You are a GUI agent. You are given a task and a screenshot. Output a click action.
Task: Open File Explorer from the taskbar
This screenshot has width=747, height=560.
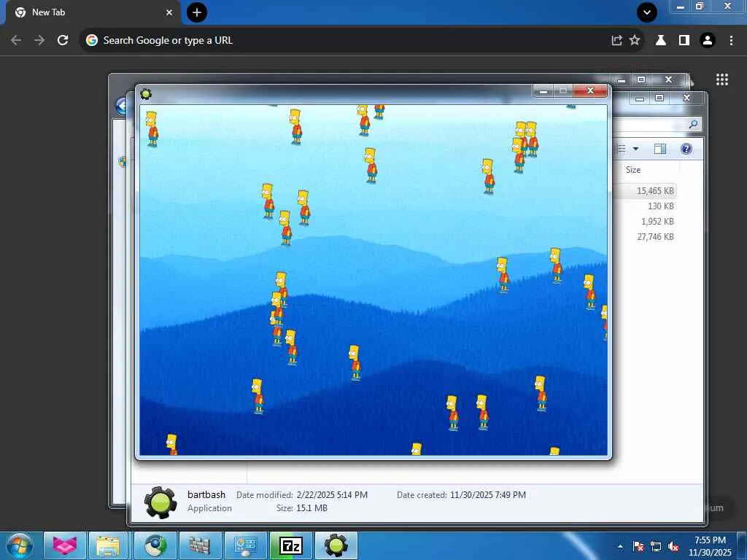(x=108, y=545)
